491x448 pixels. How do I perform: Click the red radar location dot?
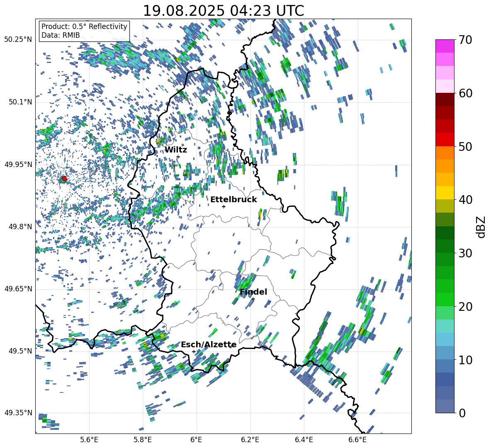point(64,179)
